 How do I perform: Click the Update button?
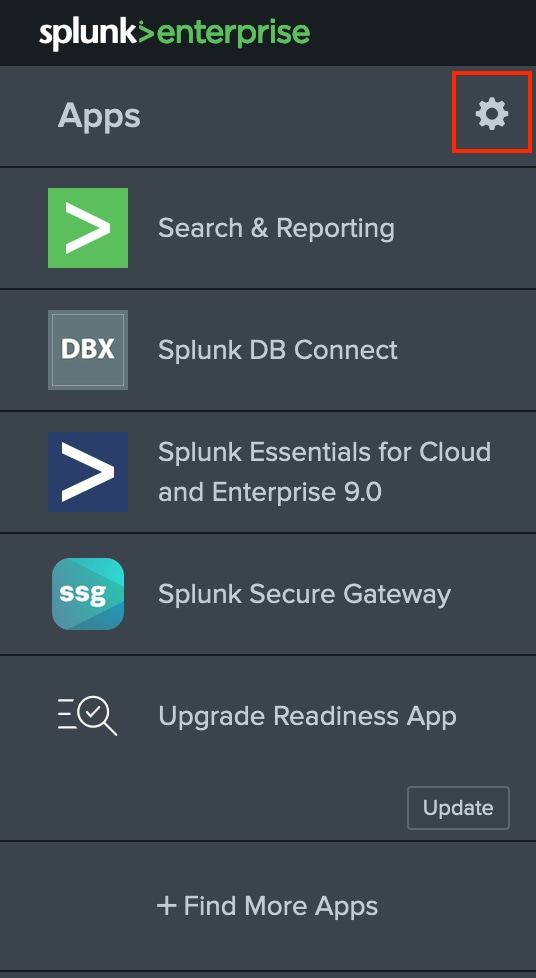(x=459, y=808)
